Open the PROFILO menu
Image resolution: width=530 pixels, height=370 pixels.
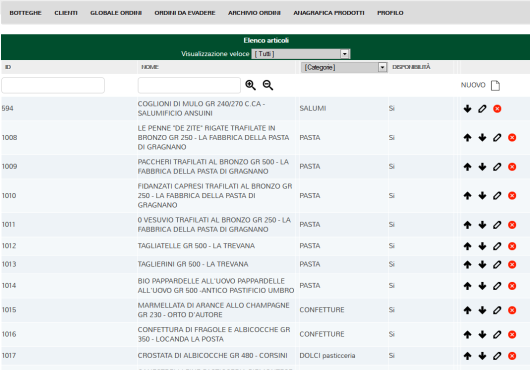(390, 13)
